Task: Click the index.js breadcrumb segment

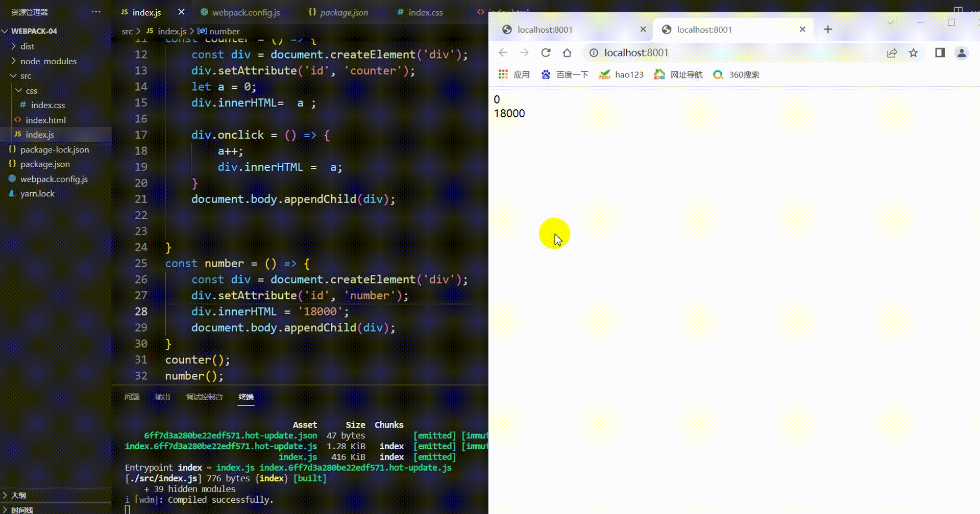Action: coord(171,31)
